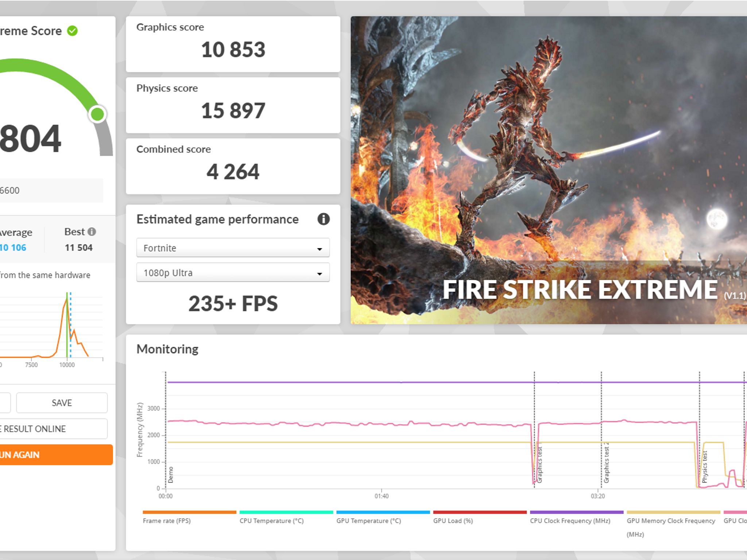Click the average score 10 106 link
This screenshot has height=560, width=747.
[13, 248]
